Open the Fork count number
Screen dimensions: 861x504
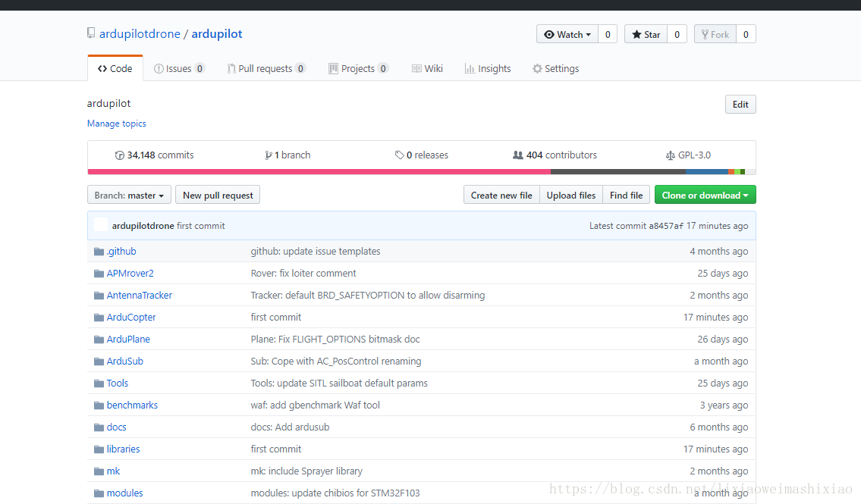pos(746,34)
